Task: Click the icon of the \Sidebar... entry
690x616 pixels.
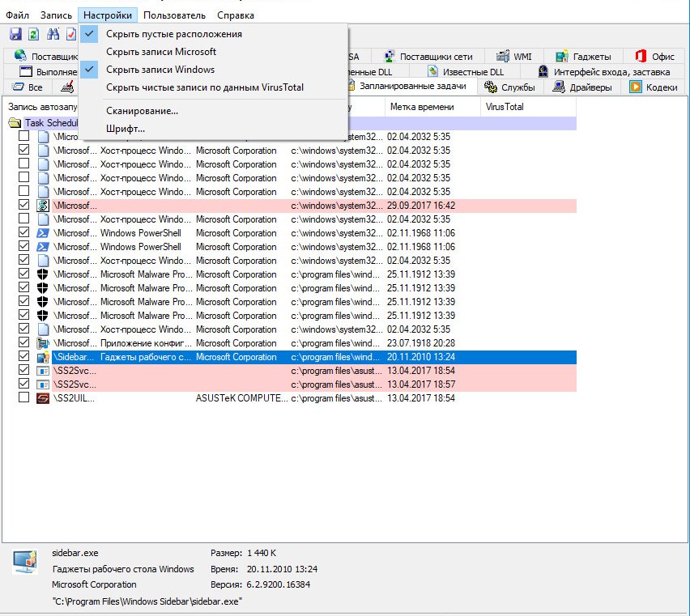Action: tap(43, 357)
